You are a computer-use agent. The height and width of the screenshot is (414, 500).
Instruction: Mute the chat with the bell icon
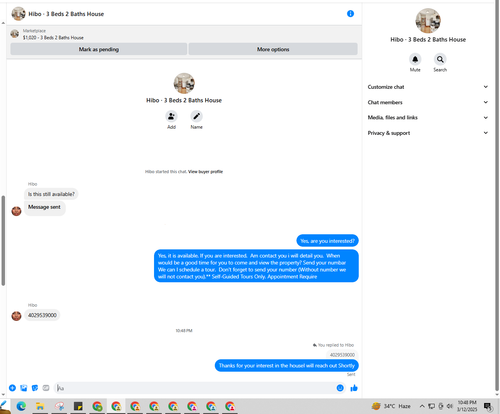click(x=415, y=59)
